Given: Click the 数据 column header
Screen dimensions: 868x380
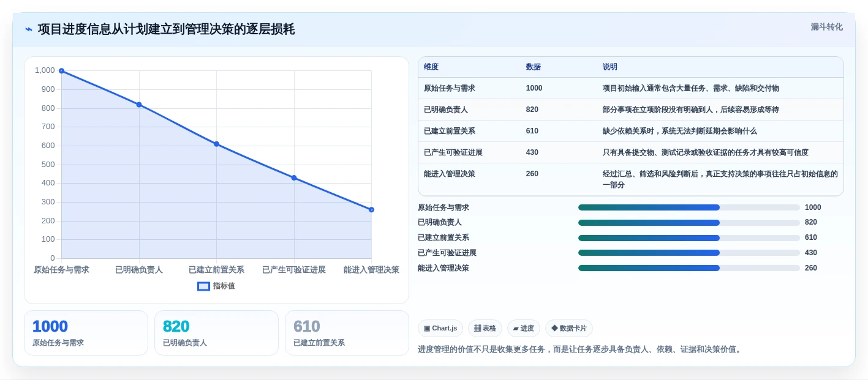Looking at the screenshot, I should (x=534, y=67).
